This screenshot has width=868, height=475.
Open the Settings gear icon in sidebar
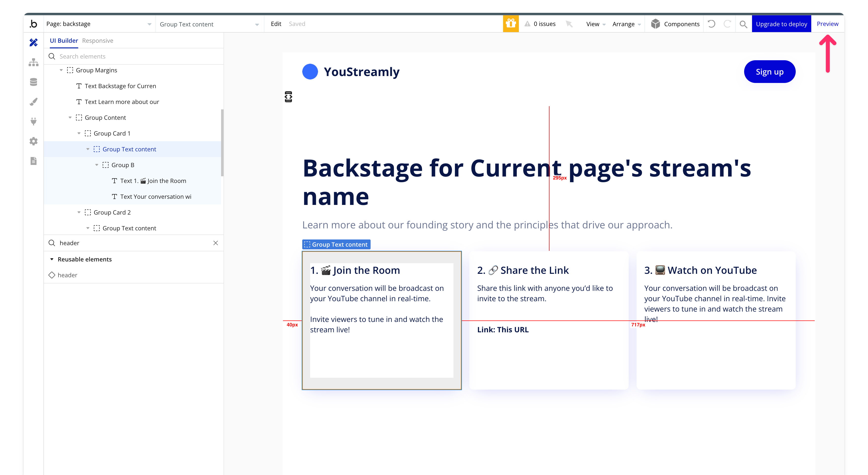[x=33, y=141]
